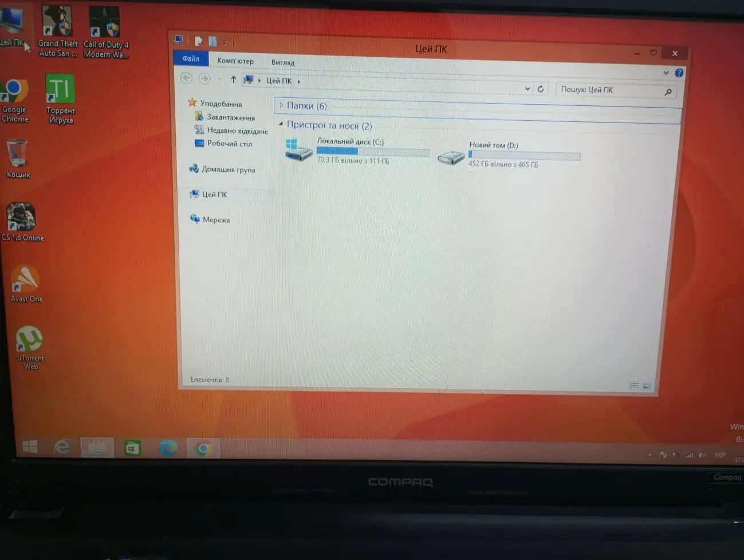Open the uTorrent Web desktop shortcut

pyautogui.click(x=30, y=347)
